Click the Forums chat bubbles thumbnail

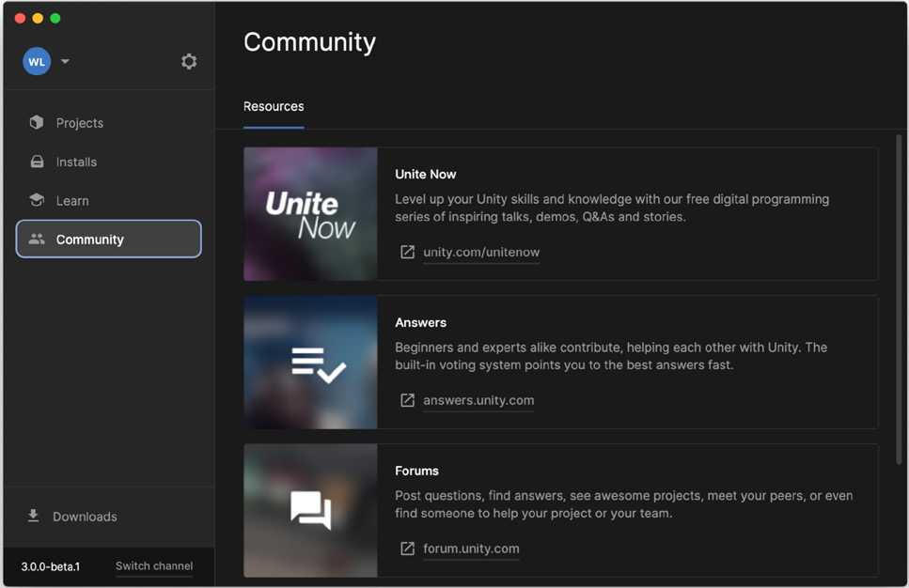(310, 510)
